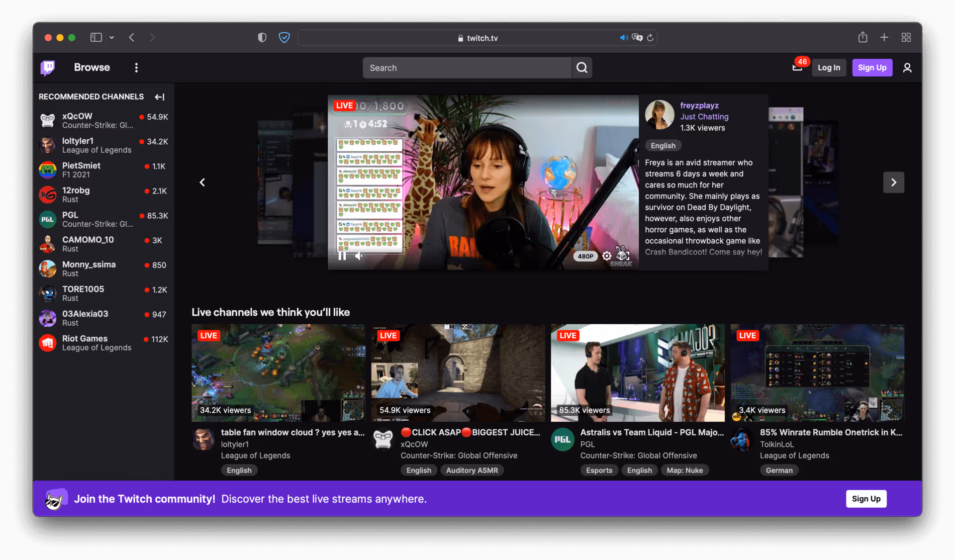Open loltyler1 League of Legends stream thumbnail
The height and width of the screenshot is (560, 955).
click(x=279, y=373)
